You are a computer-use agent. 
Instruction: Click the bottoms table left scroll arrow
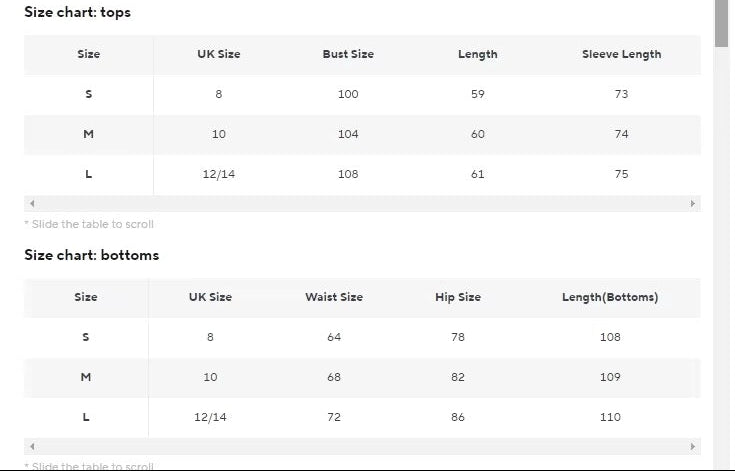pos(32,446)
